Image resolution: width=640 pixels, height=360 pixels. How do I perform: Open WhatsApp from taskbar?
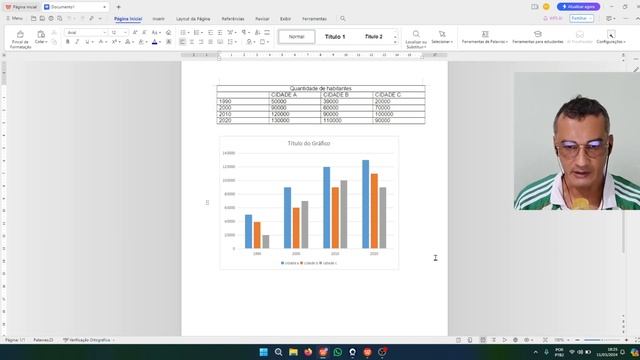[338, 352]
